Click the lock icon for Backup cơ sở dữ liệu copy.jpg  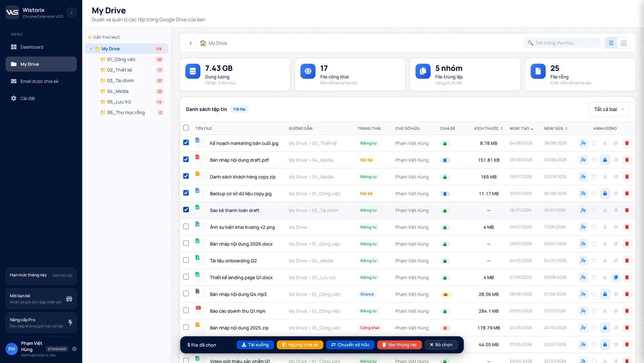click(605, 193)
